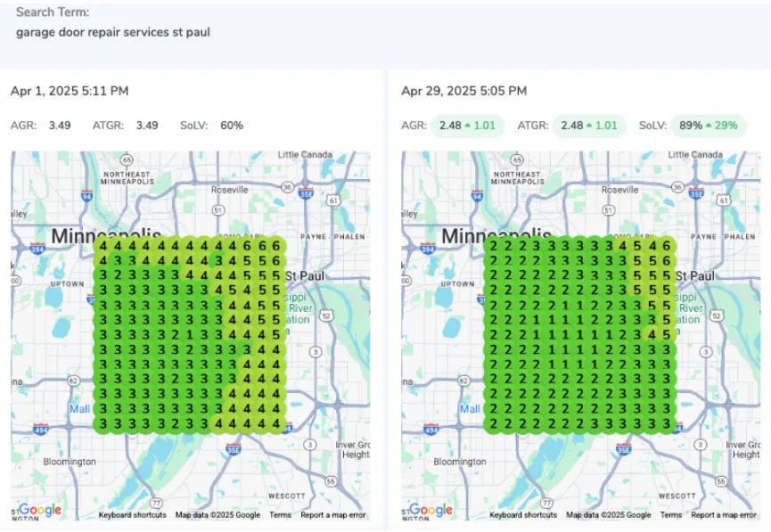Click Report a map error on the right map
This screenshot has height=532, width=771.
pos(723,515)
